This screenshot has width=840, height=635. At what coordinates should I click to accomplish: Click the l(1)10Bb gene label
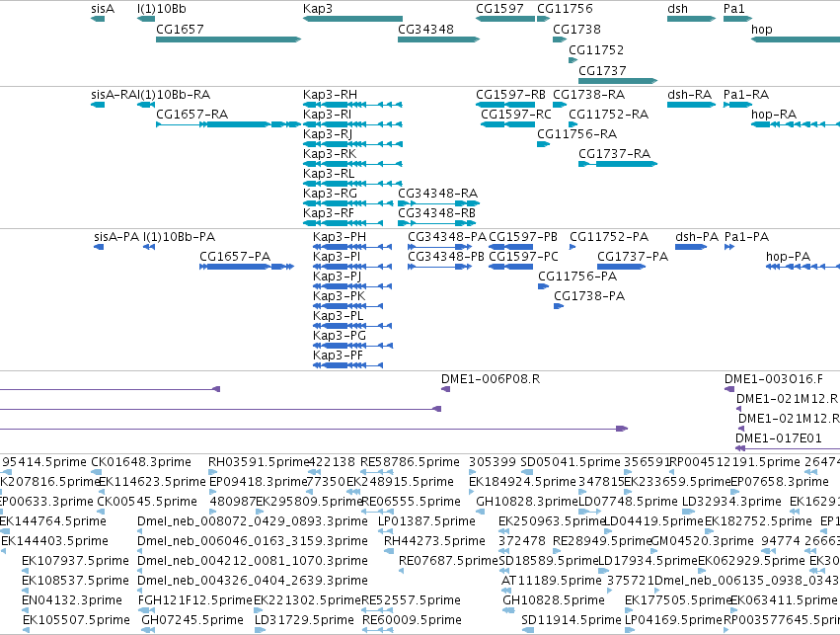point(162,9)
